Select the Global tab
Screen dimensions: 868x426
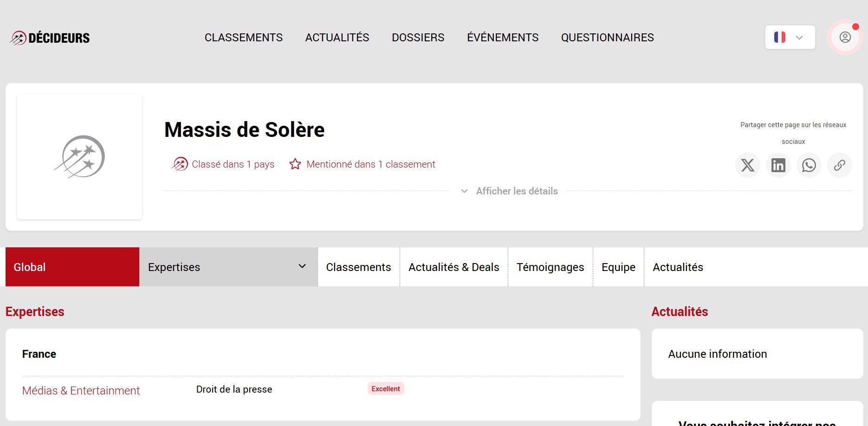pos(72,267)
